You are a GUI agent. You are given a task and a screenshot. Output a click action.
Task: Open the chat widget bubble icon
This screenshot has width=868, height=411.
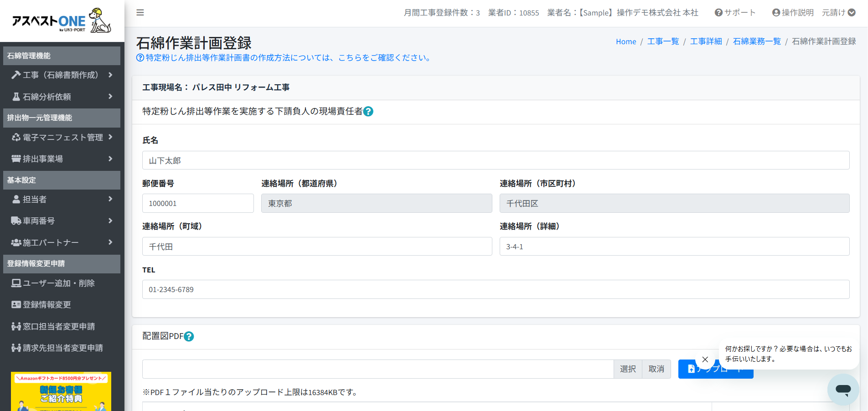[843, 390]
